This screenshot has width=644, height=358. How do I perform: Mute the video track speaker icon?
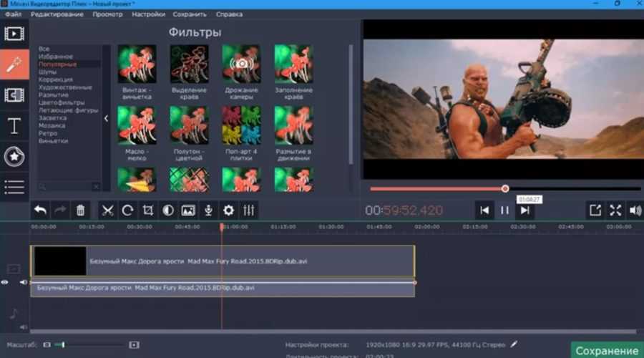24,283
